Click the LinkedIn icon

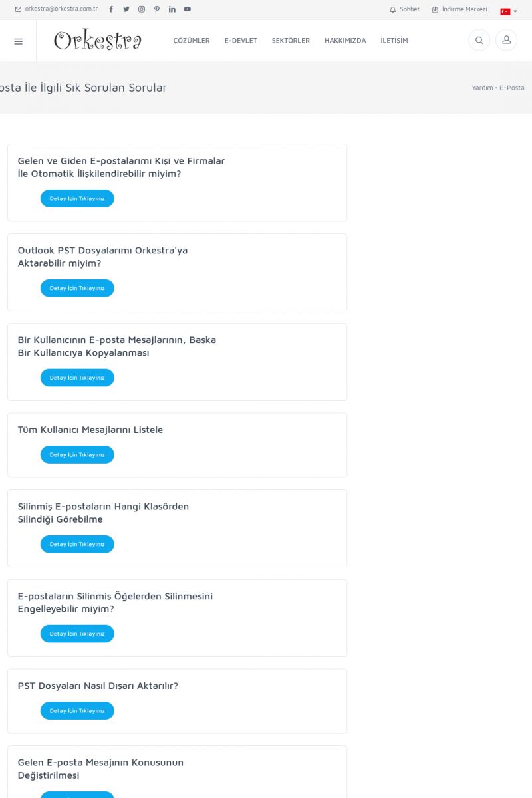pos(172,9)
